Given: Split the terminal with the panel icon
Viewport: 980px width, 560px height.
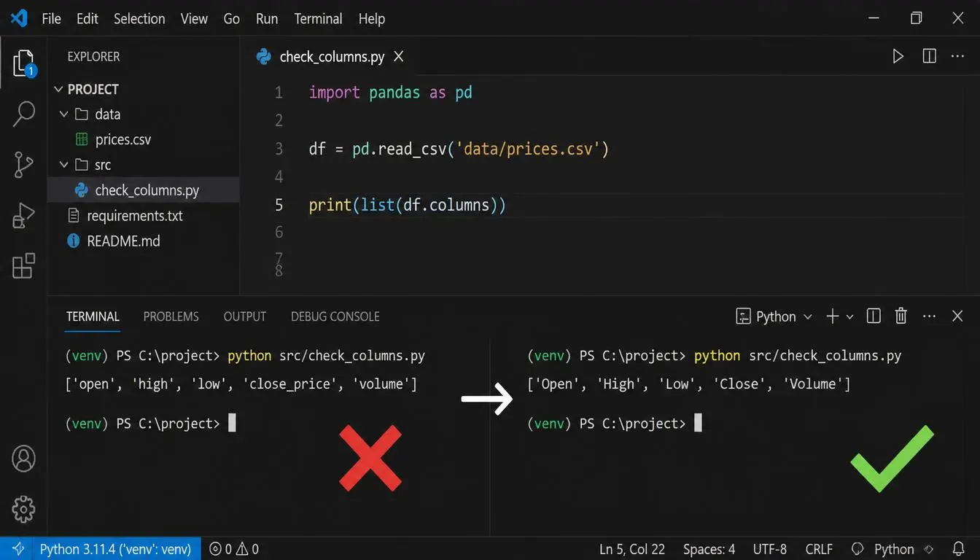Looking at the screenshot, I should click(874, 316).
